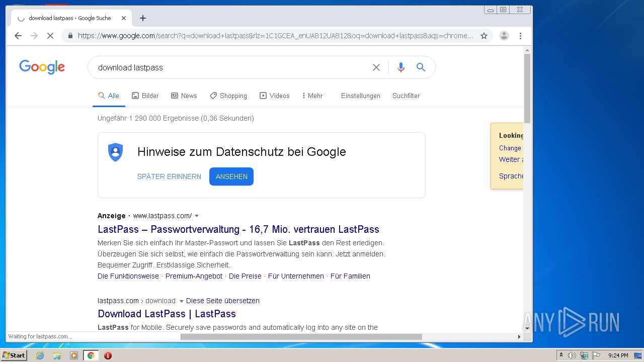The height and width of the screenshot is (362, 644).
Task: Click horizontal scrollbar thumb
Action: click(x=301, y=337)
